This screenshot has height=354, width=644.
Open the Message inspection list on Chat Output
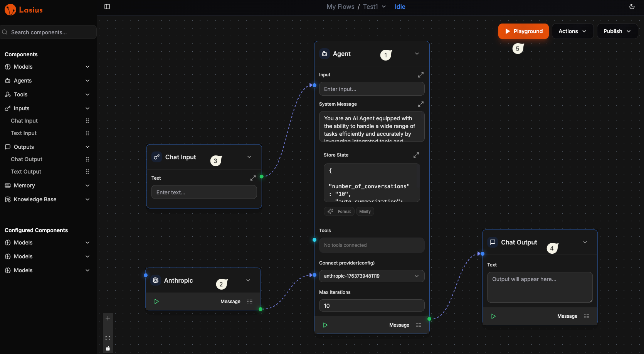[587, 316]
